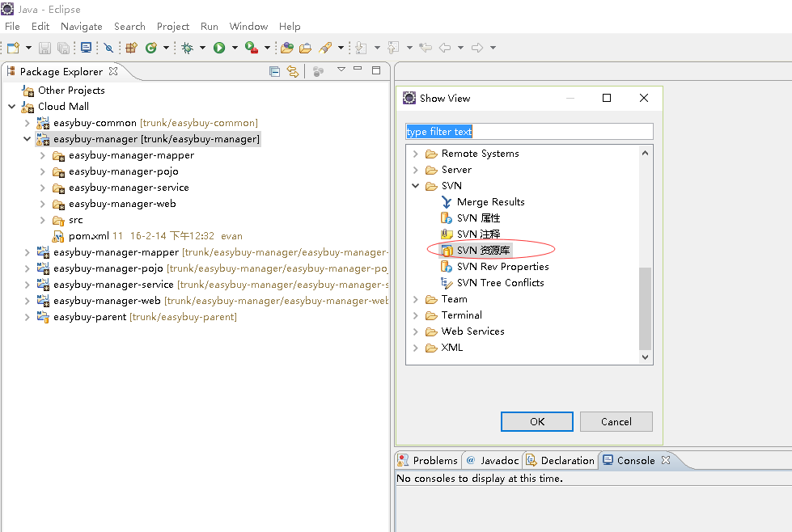792x532 pixels.
Task: Open the Run dropdown arrow
Action: coord(235,48)
